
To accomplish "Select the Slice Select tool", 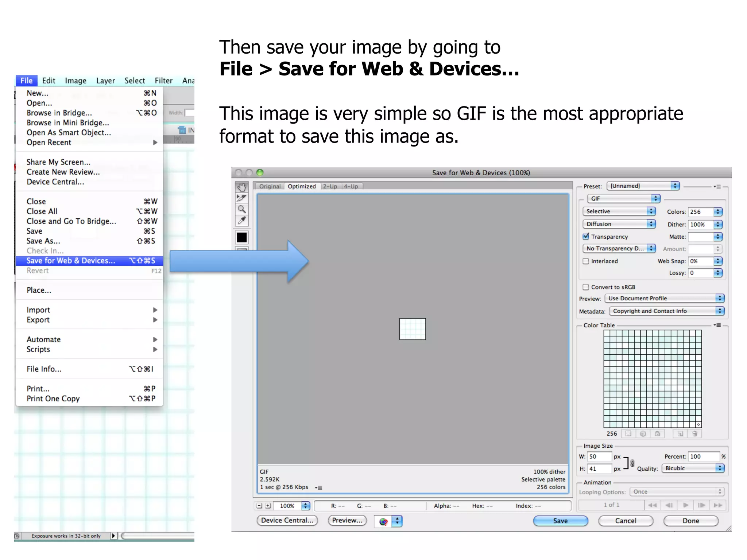I will (241, 198).
